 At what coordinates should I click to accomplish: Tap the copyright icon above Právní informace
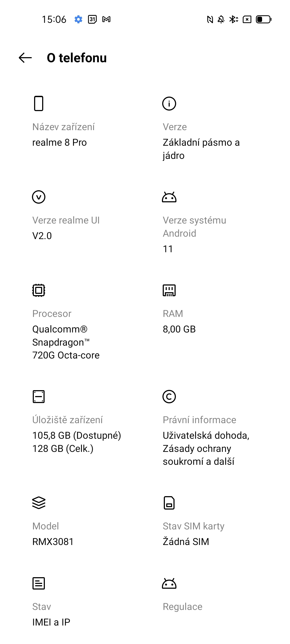click(169, 396)
